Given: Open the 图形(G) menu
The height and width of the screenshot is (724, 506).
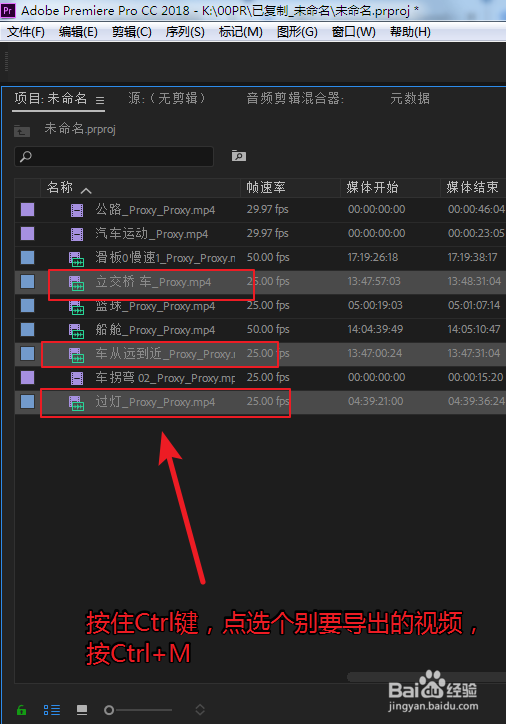Looking at the screenshot, I should point(297,32).
